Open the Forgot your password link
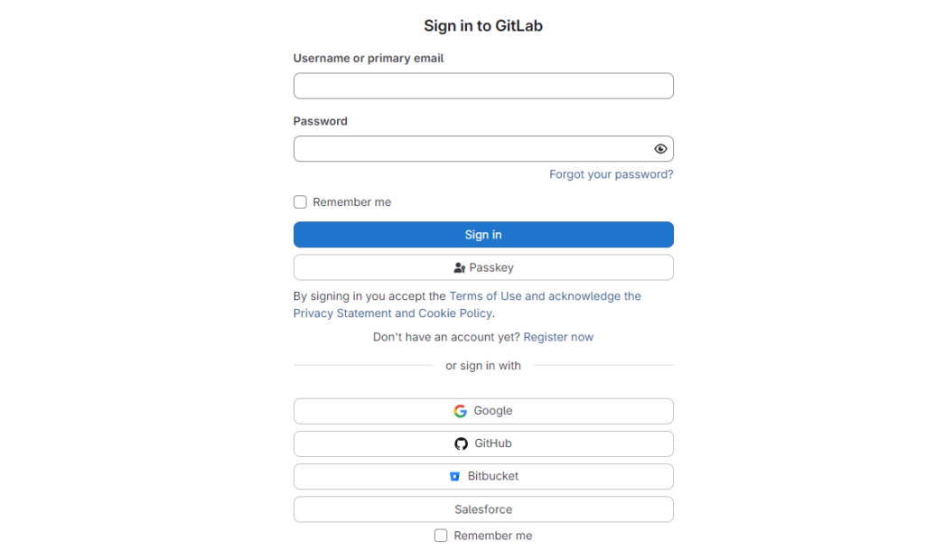 (x=611, y=174)
